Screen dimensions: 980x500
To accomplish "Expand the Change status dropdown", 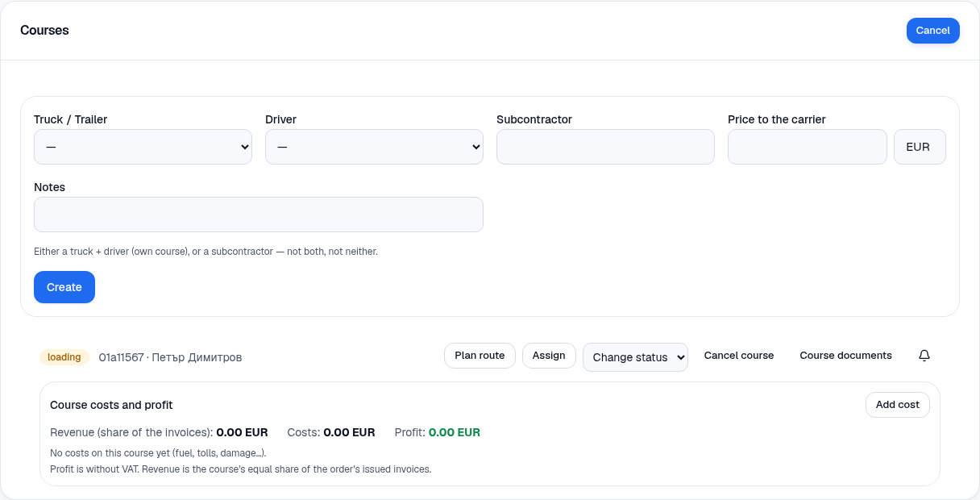I will pyautogui.click(x=635, y=357).
